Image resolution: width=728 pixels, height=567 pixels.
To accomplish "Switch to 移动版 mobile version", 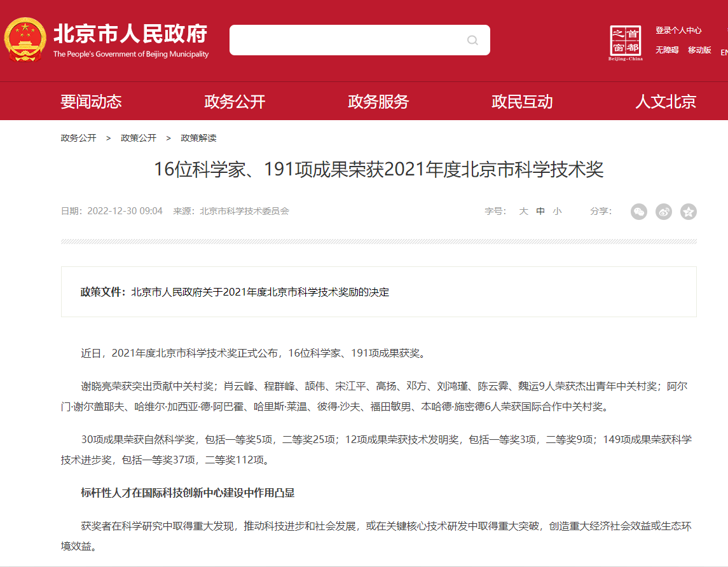I will pos(699,50).
